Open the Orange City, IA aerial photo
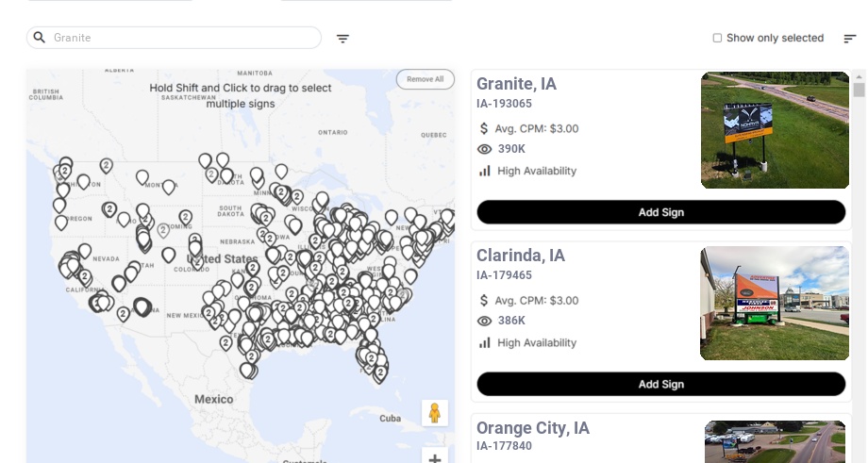868x463 pixels. pyautogui.click(x=775, y=441)
